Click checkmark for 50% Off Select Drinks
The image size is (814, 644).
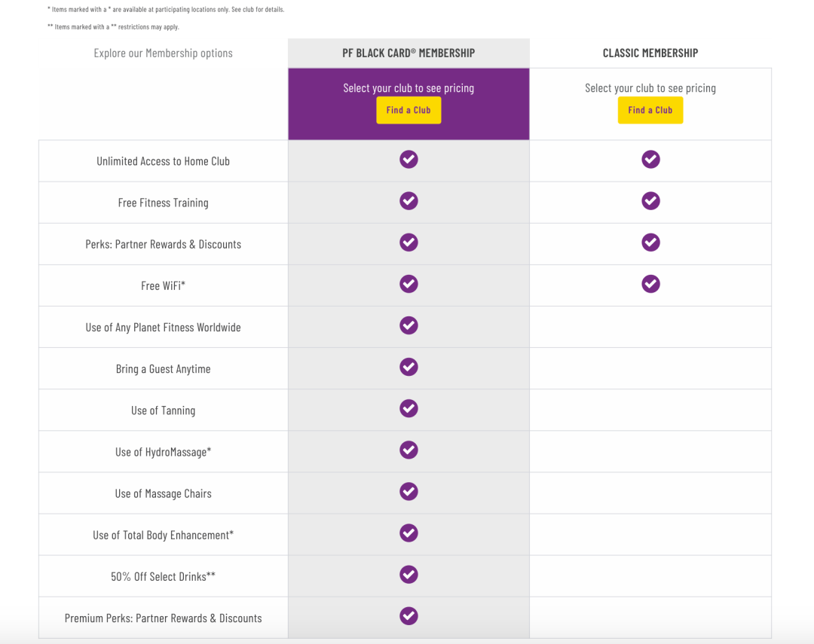pyautogui.click(x=409, y=575)
